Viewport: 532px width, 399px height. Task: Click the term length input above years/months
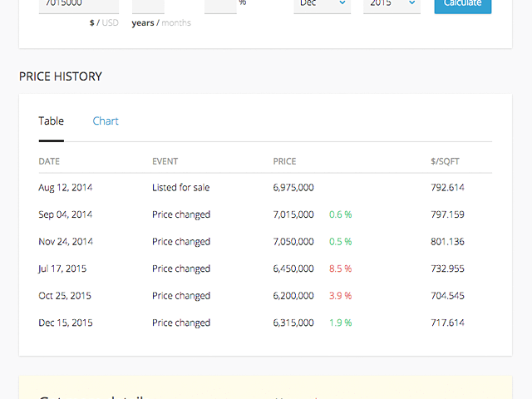(148, 6)
